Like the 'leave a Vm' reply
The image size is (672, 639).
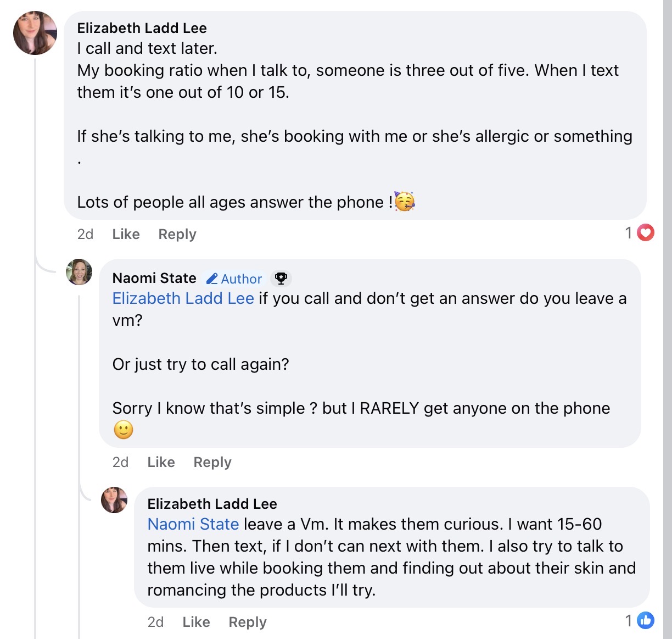[x=196, y=622]
